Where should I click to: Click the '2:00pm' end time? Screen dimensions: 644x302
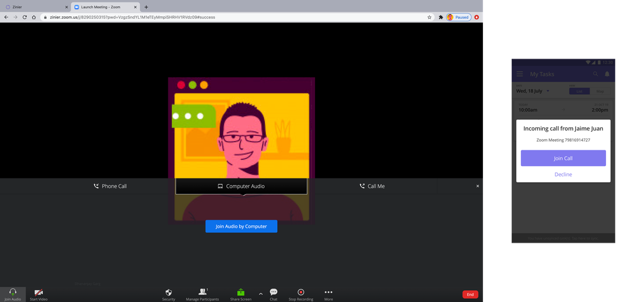pos(600,110)
